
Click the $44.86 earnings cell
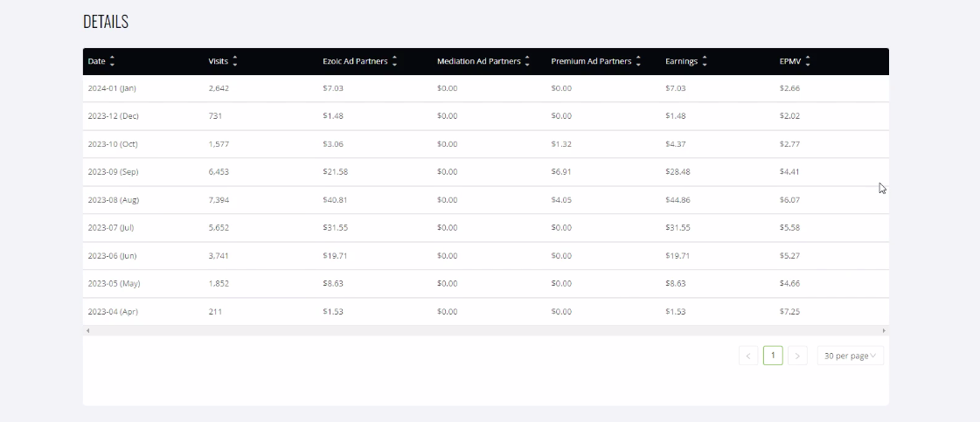click(678, 200)
